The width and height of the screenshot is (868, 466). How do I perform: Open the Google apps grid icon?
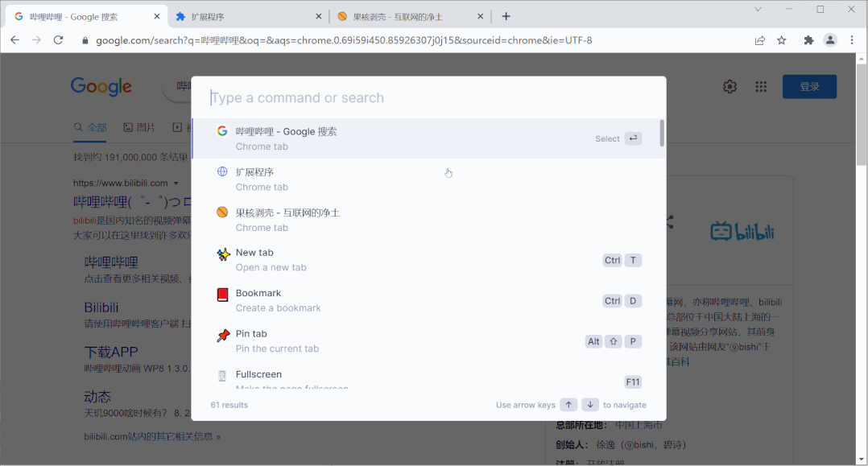click(x=760, y=87)
